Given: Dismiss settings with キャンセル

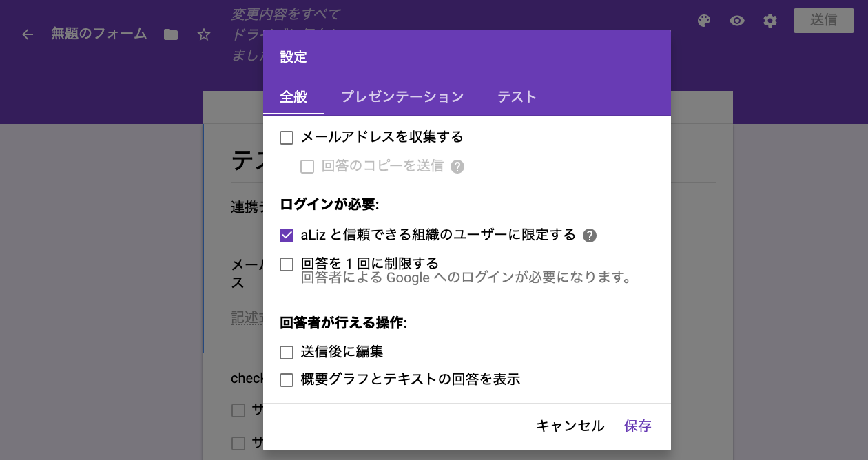Looking at the screenshot, I should tap(570, 426).
